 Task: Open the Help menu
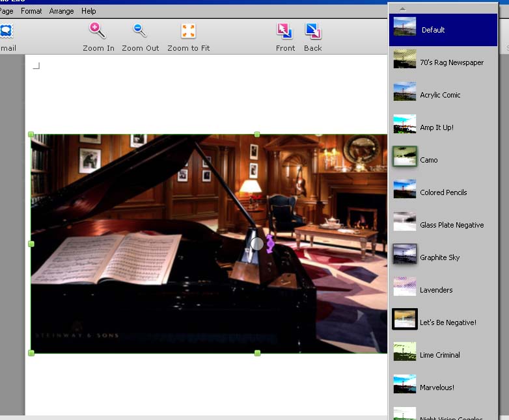click(x=89, y=11)
